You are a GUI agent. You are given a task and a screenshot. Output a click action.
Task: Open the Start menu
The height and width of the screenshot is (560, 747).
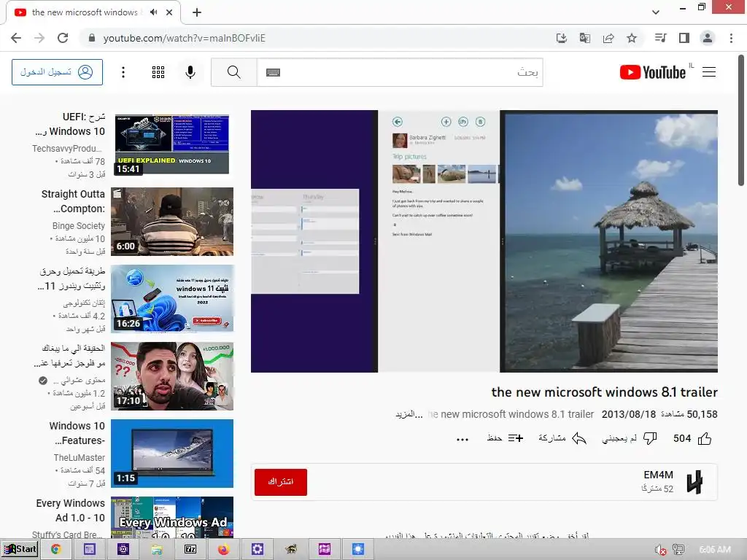(x=20, y=549)
